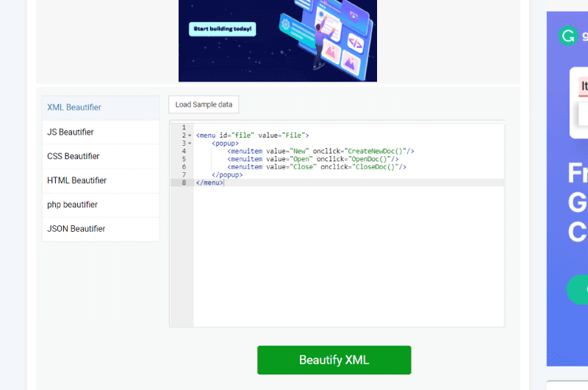
Task: Click the "CloseDoc()" onclick value
Action: point(375,167)
